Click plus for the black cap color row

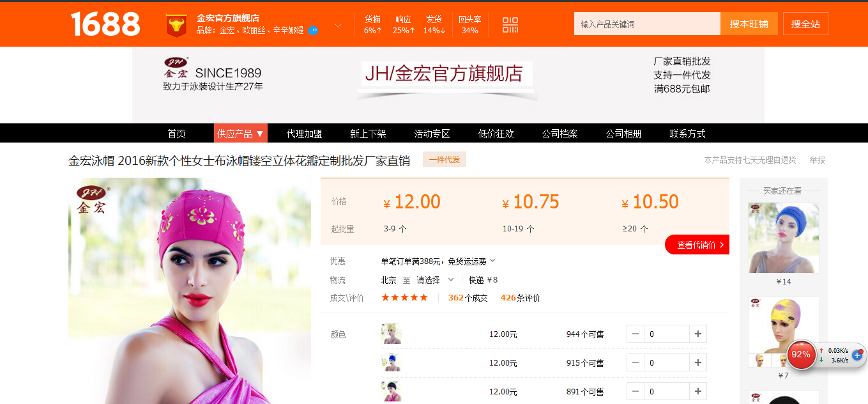click(x=697, y=391)
